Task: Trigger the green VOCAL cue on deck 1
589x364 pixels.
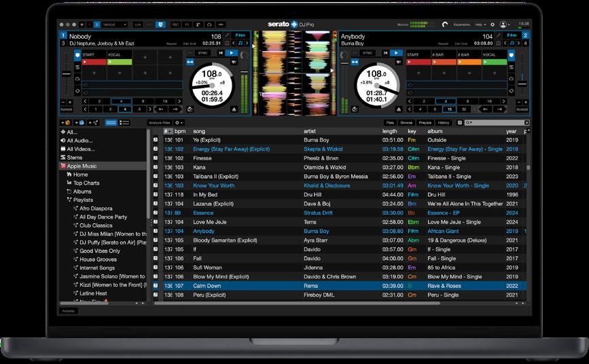Action: (120, 62)
